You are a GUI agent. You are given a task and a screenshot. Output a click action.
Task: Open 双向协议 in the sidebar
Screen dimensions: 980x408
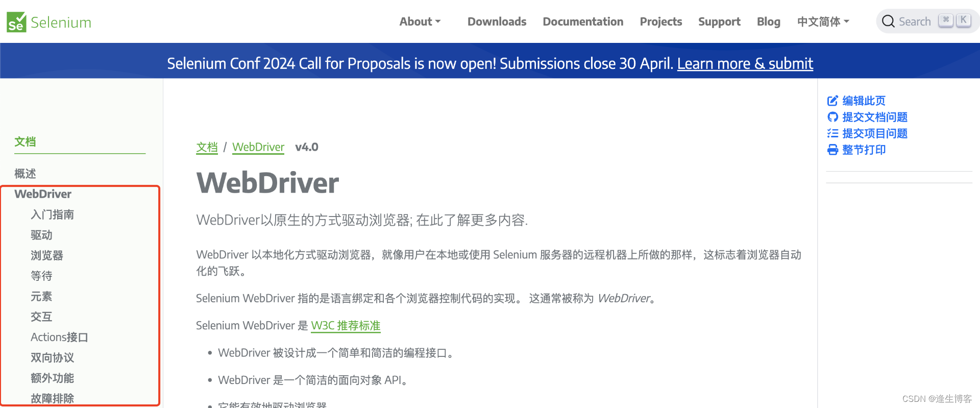[52, 357]
